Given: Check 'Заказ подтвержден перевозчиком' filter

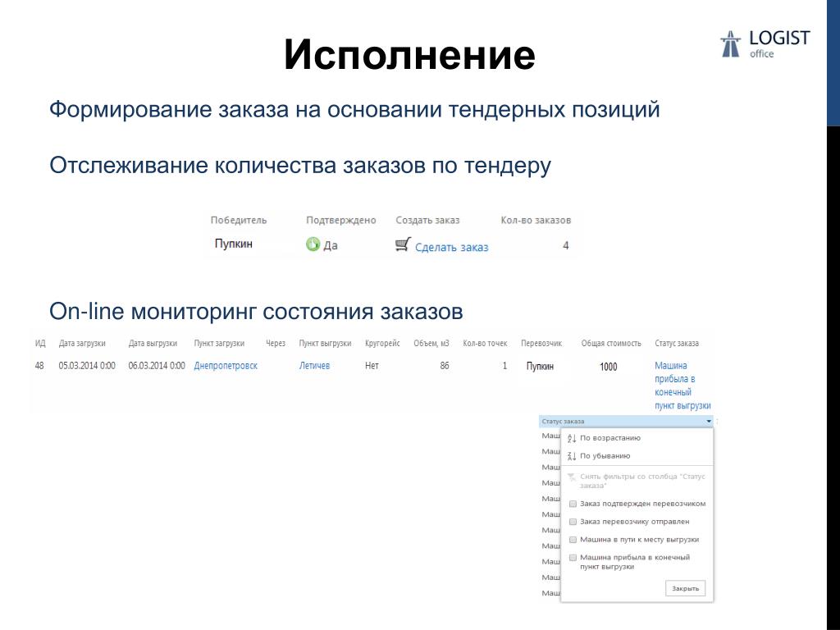Looking at the screenshot, I should (573, 504).
